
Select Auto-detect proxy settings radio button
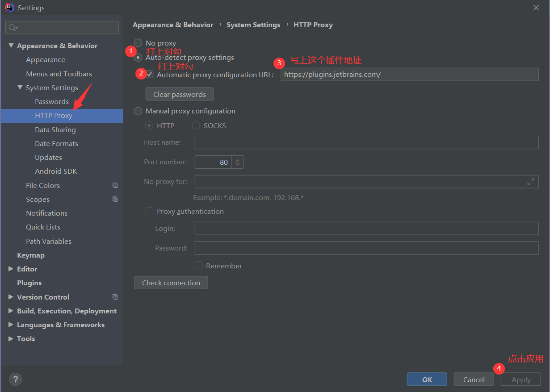pos(138,57)
